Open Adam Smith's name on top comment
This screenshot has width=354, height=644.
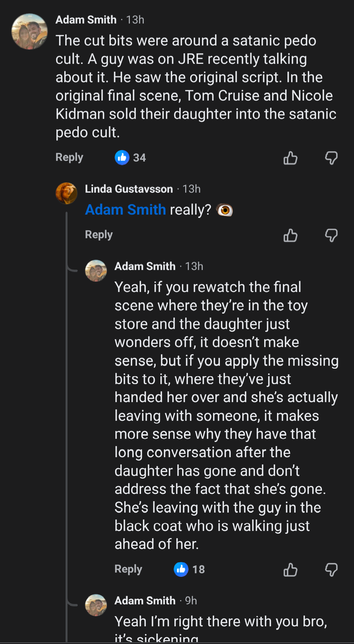pyautogui.click(x=86, y=20)
